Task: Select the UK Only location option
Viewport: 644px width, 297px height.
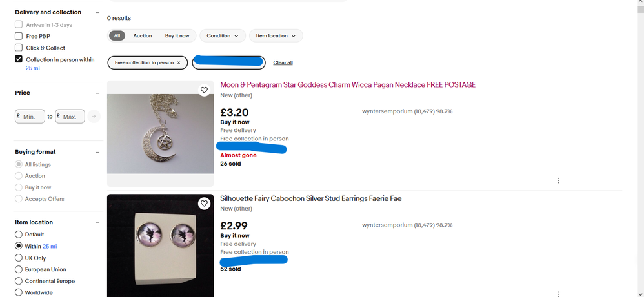Action: coord(19,258)
